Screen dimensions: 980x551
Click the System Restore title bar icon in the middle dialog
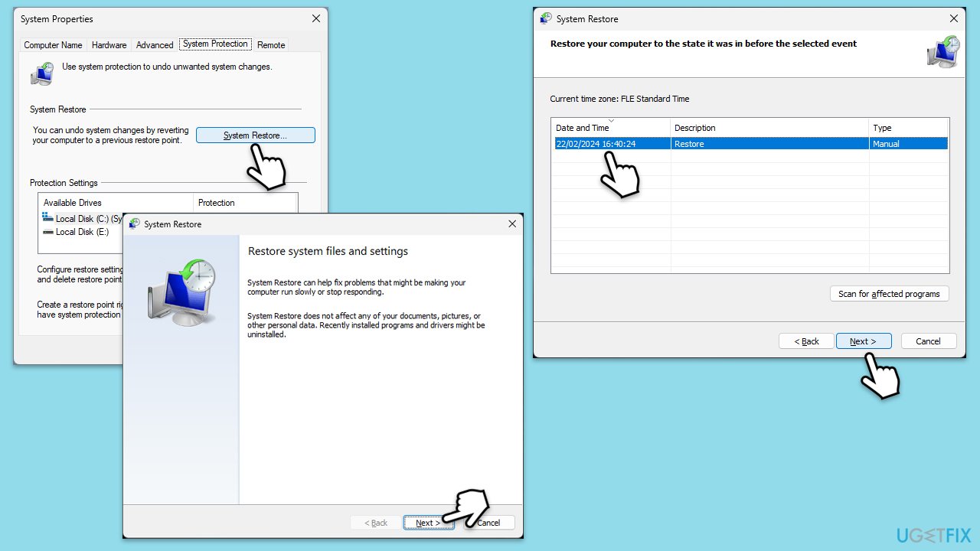(x=135, y=224)
